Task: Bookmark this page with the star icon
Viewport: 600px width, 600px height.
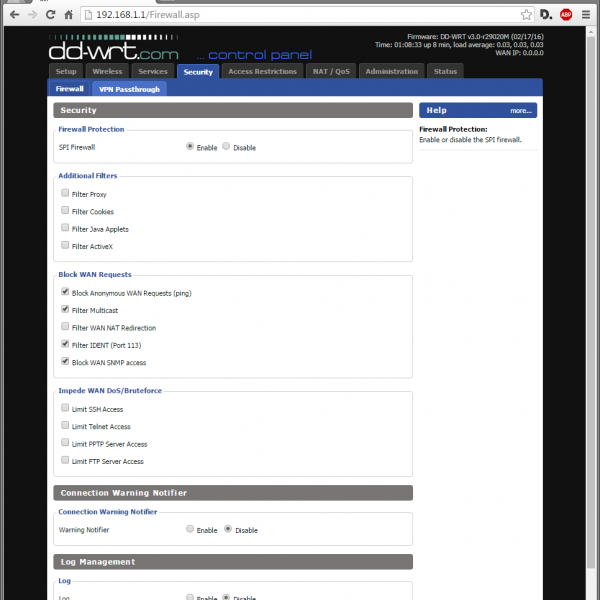Action: pos(526,15)
